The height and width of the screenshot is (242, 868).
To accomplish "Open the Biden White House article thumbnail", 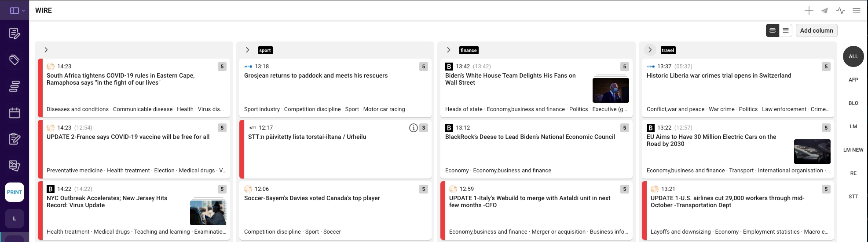I will click(611, 90).
